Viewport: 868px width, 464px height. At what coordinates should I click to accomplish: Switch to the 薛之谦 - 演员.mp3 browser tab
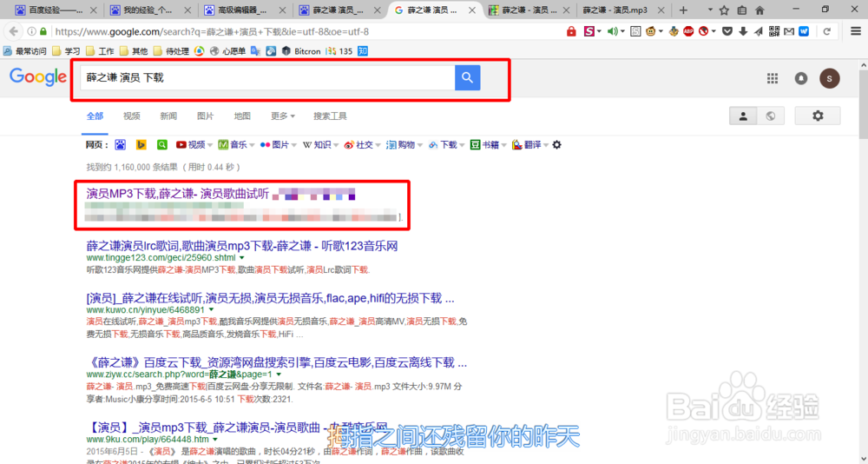click(622, 10)
